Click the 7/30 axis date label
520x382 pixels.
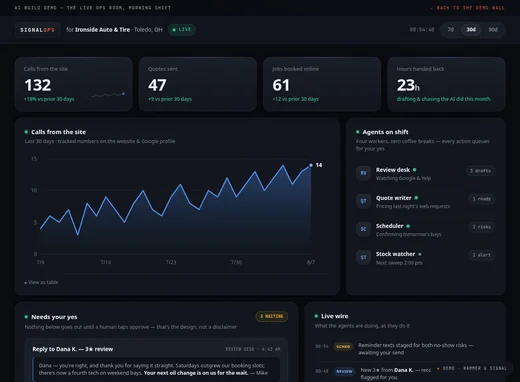click(236, 262)
